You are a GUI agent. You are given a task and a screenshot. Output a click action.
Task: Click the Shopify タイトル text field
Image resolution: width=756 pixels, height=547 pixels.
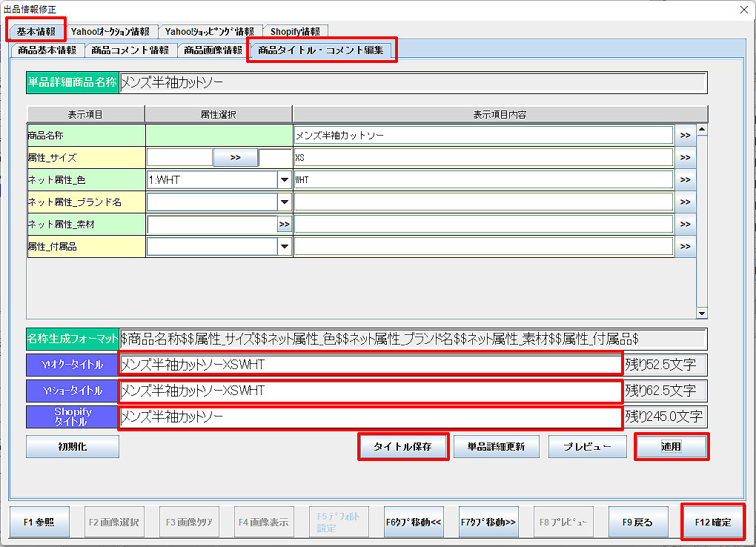(x=370, y=417)
